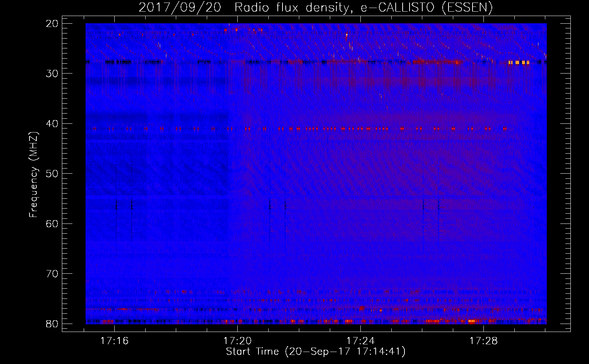
Task: Click the date '2017/09/20' in the title
Action: tap(180, 7)
